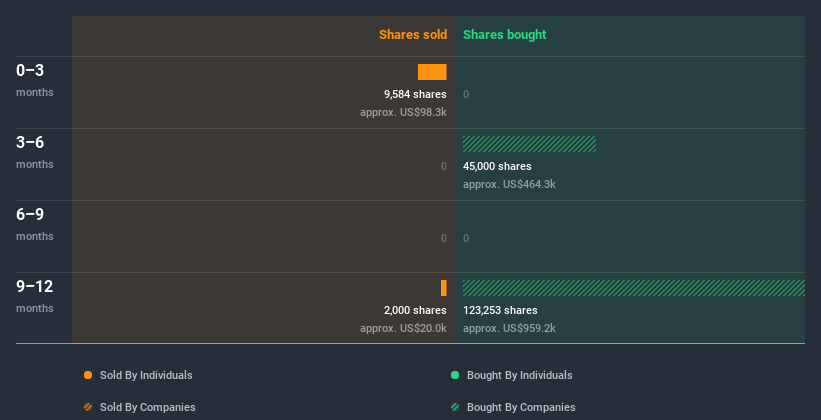
Task: Click the Shares bought column header
Action: tap(505, 35)
